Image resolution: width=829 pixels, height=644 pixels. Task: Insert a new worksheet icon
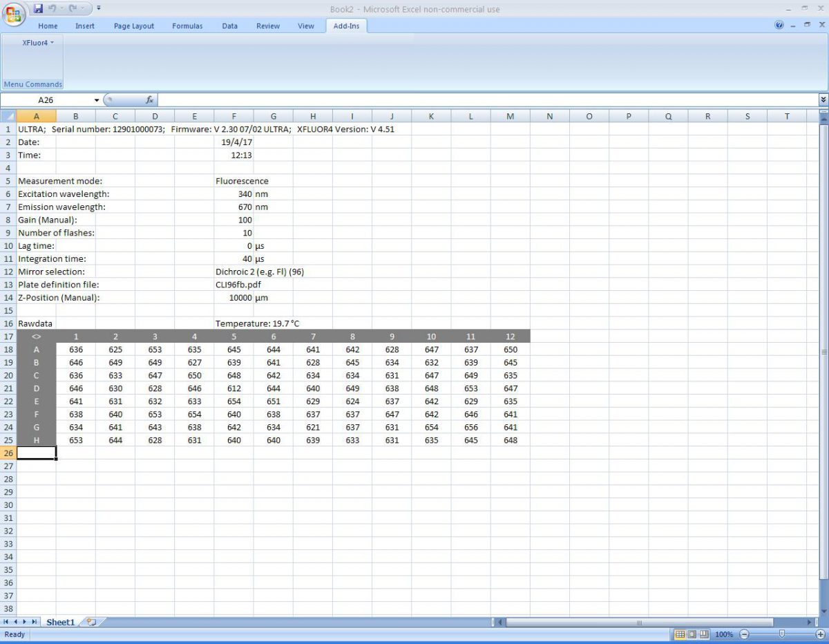(91, 623)
